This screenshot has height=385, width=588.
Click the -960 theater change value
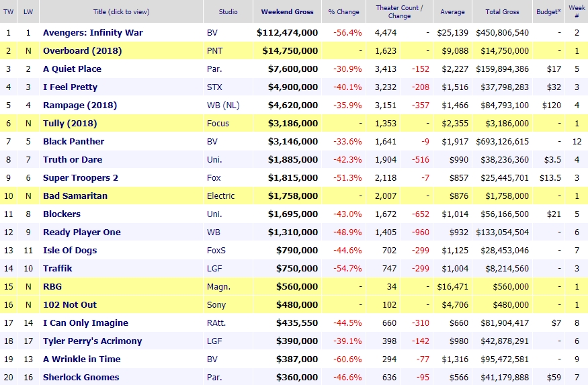click(420, 232)
